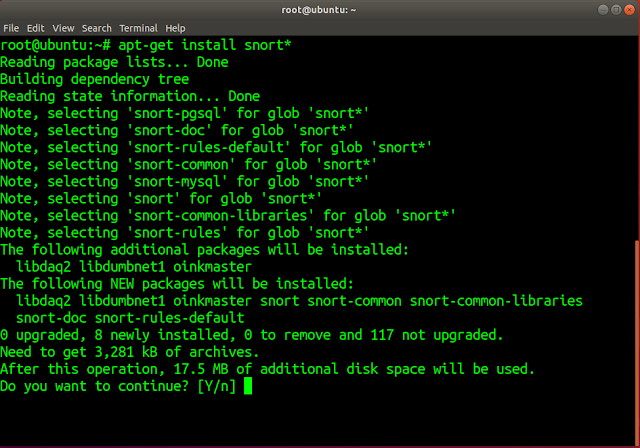Open the Search menu

point(97,28)
